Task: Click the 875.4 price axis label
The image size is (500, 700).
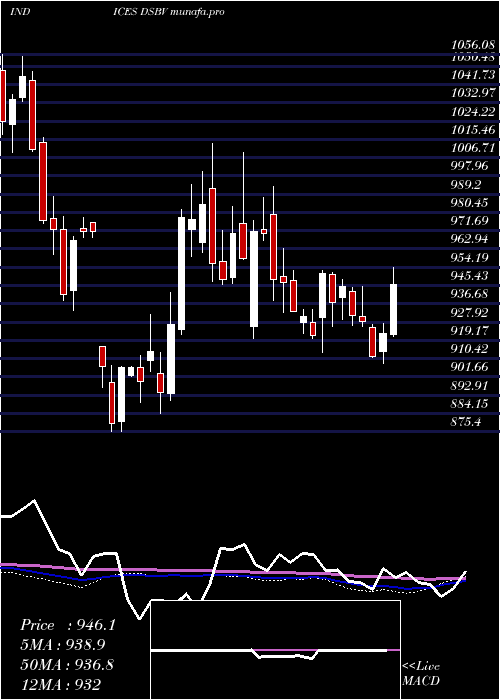Action: pos(468,421)
